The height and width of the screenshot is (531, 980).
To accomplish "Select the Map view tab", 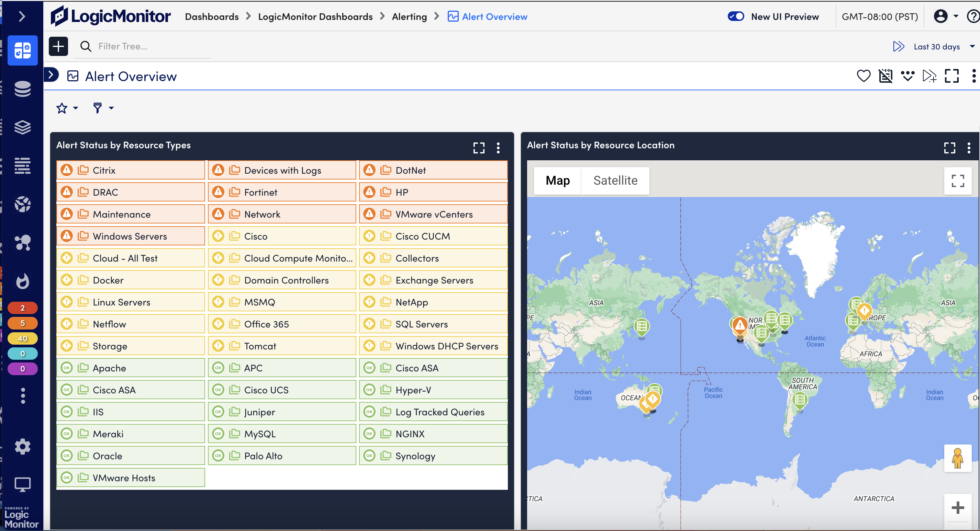I will tap(557, 181).
